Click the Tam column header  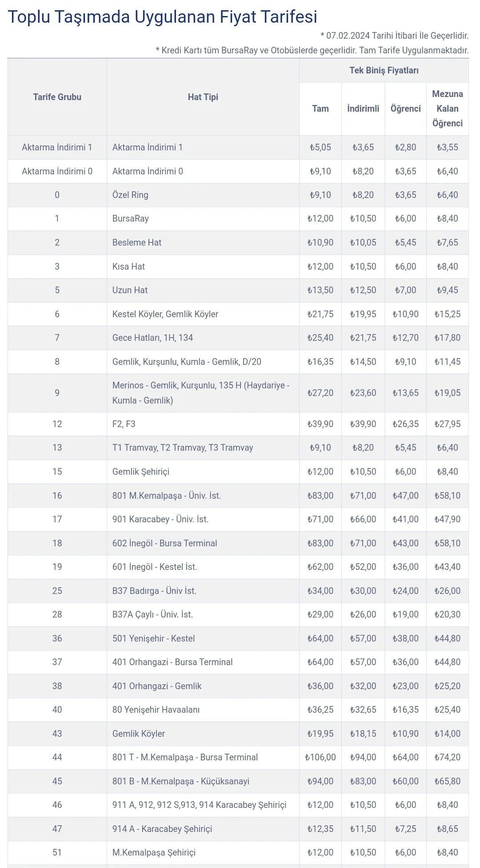coord(320,109)
